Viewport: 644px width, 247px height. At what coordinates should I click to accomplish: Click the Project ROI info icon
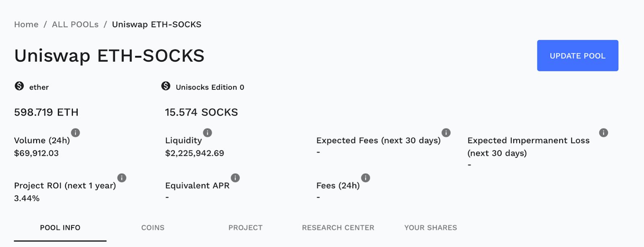[x=122, y=178]
